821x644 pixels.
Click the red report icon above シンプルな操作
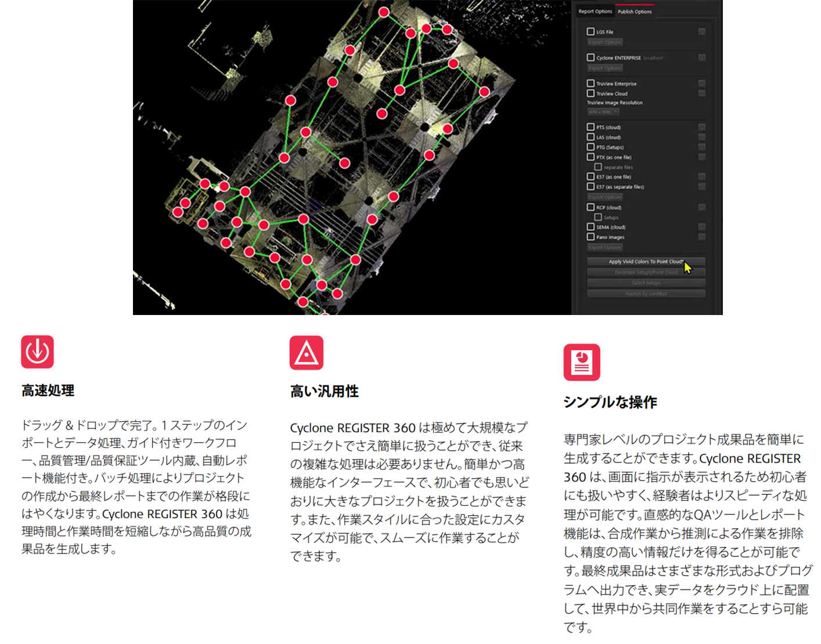click(x=581, y=363)
